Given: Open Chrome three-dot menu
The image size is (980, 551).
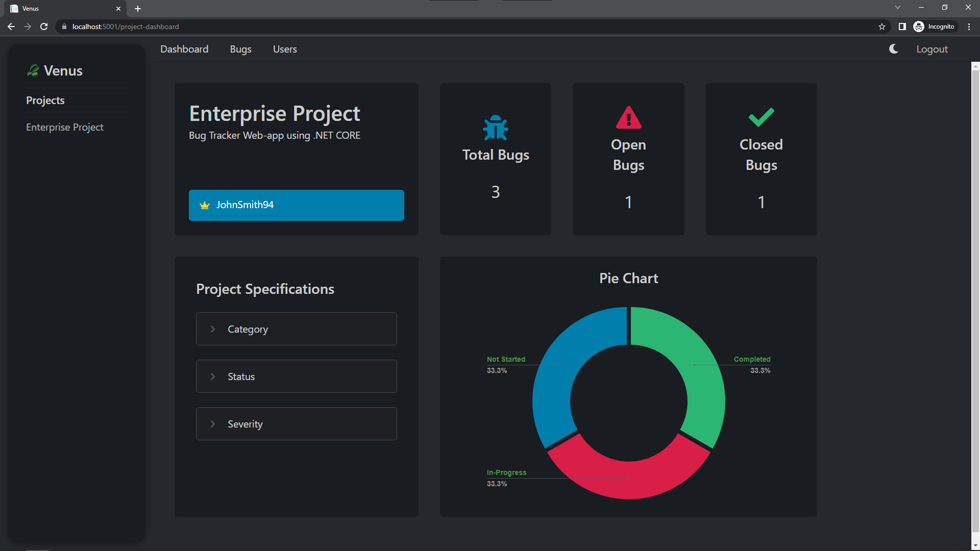Looking at the screenshot, I should 969,27.
